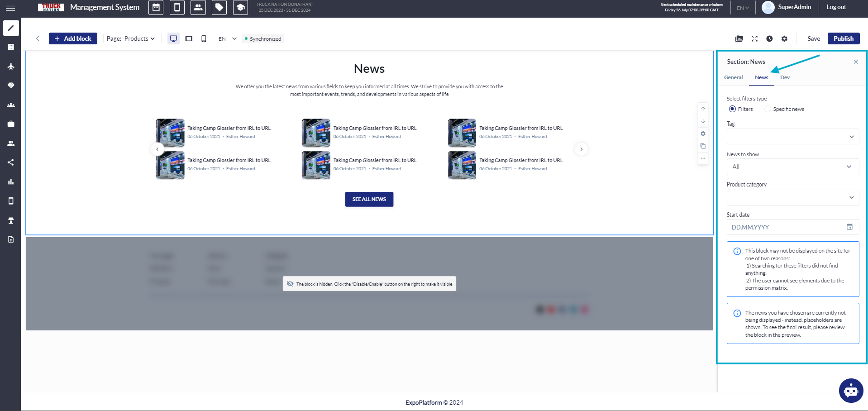Open the News to show dropdown

coord(793,167)
